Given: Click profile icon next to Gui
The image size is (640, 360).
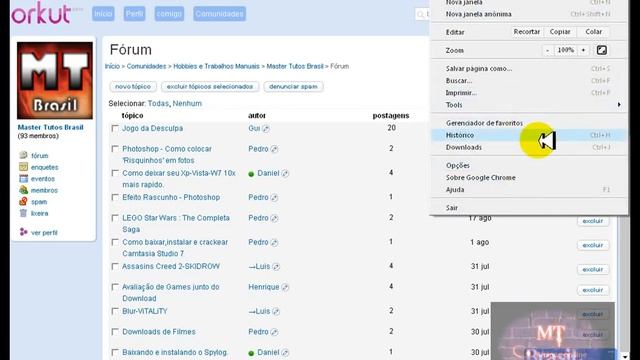Looking at the screenshot, I should pos(266,129).
